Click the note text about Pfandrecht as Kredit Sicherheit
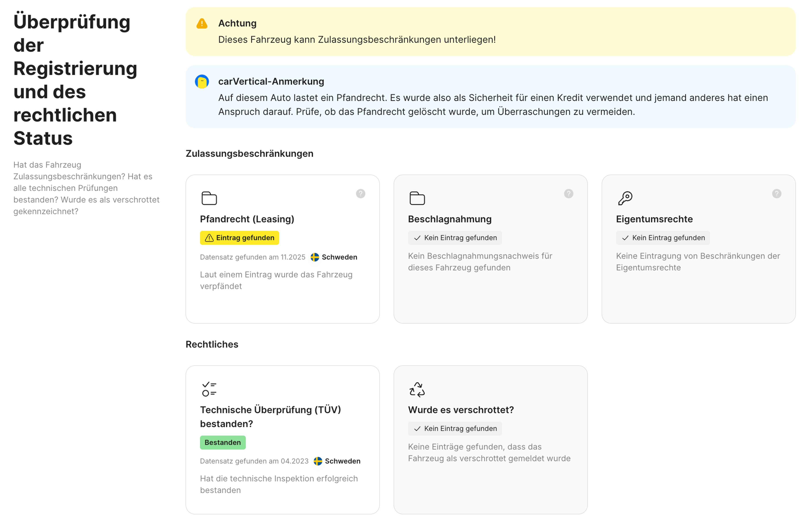Screen dimensions: 812x525 click(493, 105)
